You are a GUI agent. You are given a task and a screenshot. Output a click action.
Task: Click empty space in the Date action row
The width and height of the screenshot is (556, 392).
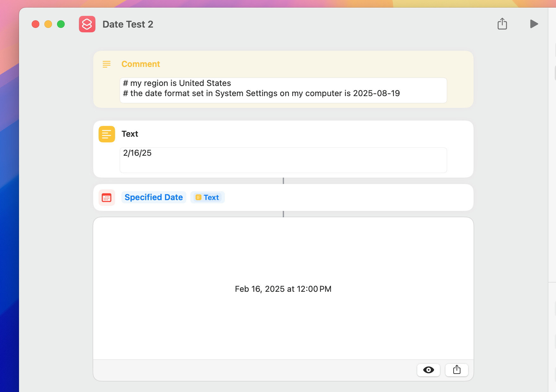point(349,197)
